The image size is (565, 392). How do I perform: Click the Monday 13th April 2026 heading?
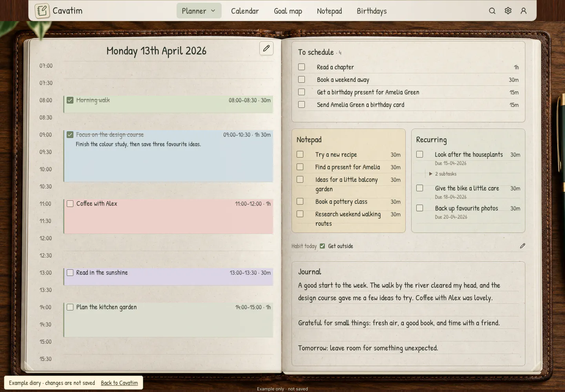[x=156, y=51]
